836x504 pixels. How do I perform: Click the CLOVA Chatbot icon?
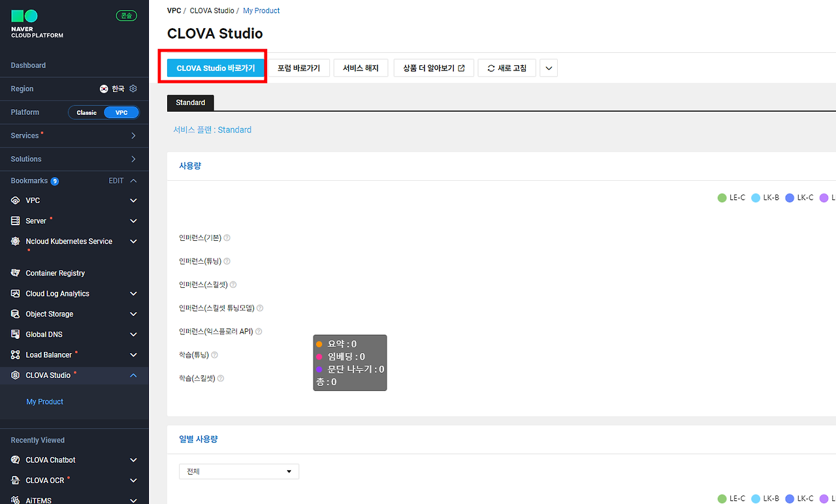coord(16,460)
